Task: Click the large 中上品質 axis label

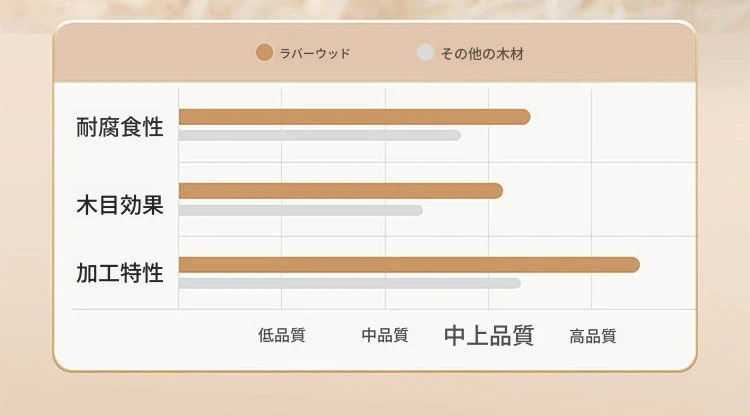Action: point(489,335)
